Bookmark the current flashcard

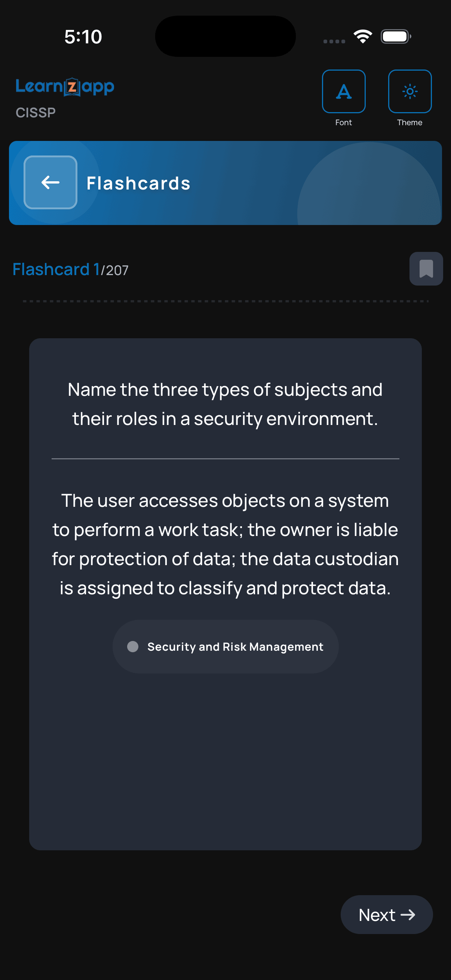tap(426, 269)
